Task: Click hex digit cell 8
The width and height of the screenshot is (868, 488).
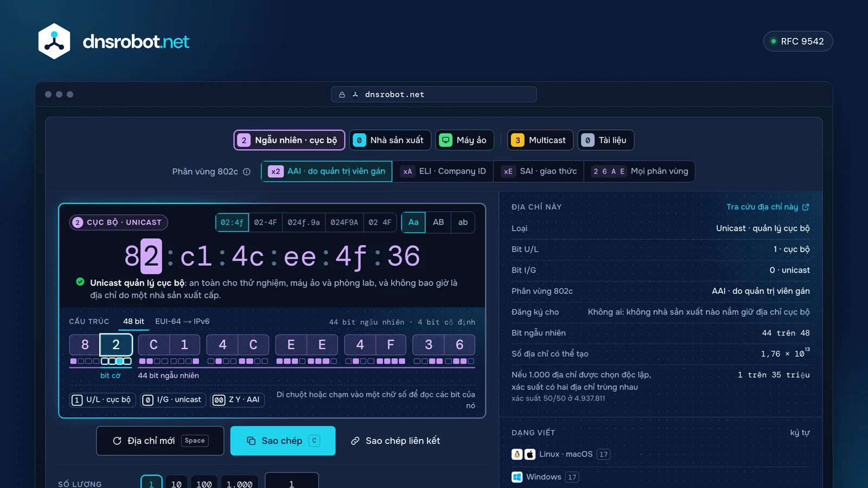Action: click(85, 345)
